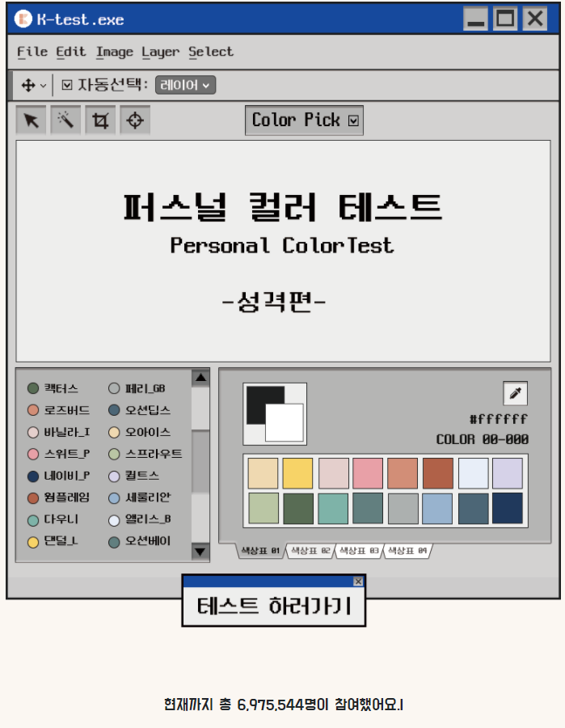Image resolution: width=565 pixels, height=728 pixels.
Task: Pick the dark teal swatch
Action: (x=368, y=509)
